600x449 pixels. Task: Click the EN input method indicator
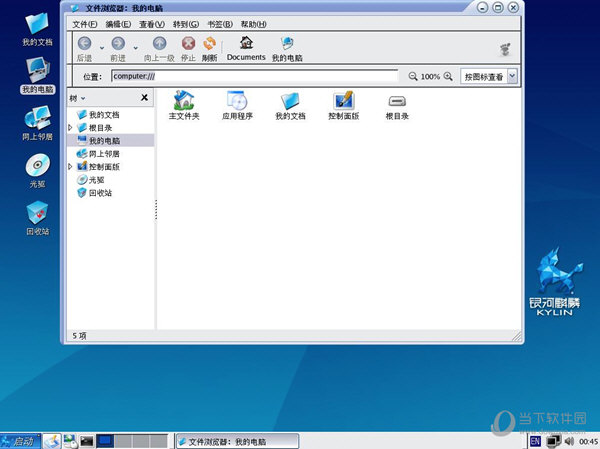pos(535,441)
